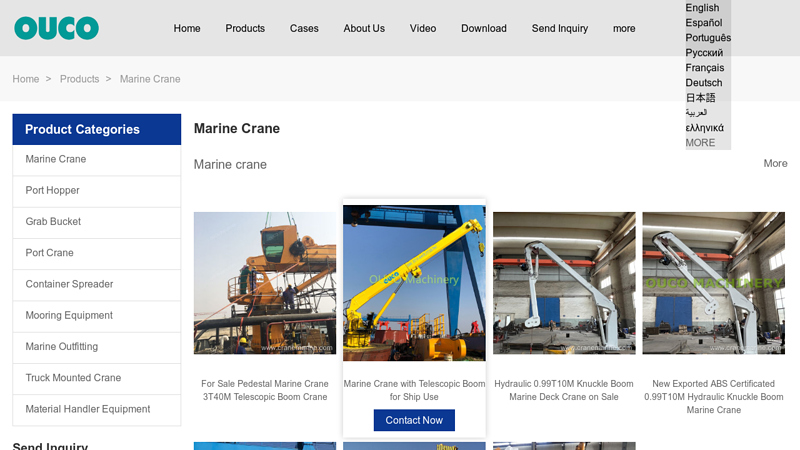Switch language to Deutsch
Viewport: 800px width, 450px height.
click(x=704, y=83)
